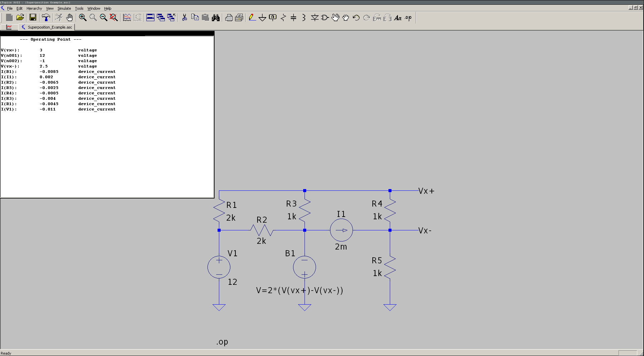This screenshot has height=356, width=644.
Task: Expand the Tools menu
Action: (x=79, y=8)
